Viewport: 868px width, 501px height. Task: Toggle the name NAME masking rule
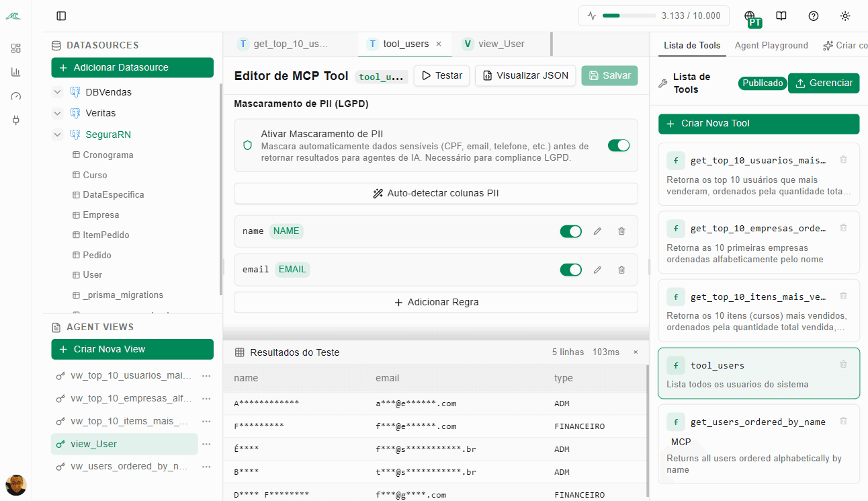[570, 231]
